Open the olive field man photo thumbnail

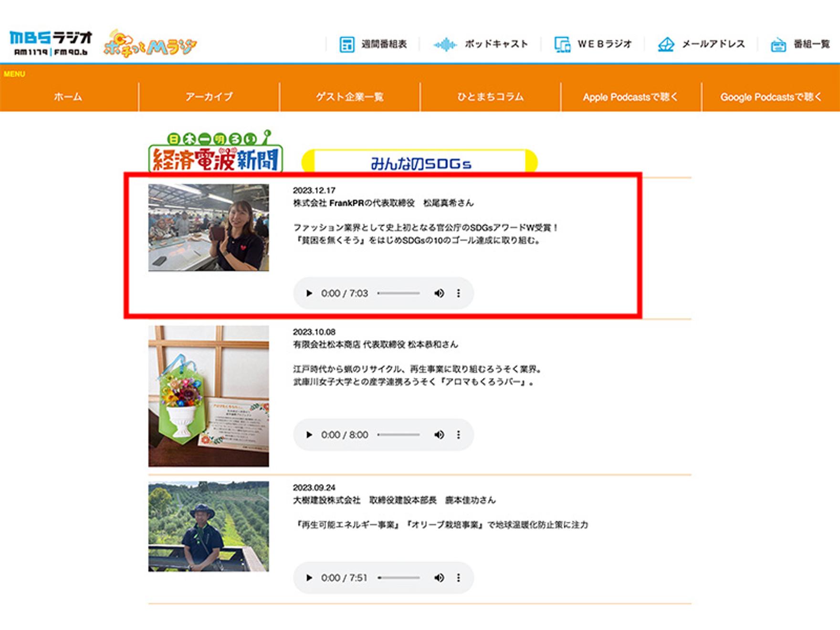click(209, 526)
